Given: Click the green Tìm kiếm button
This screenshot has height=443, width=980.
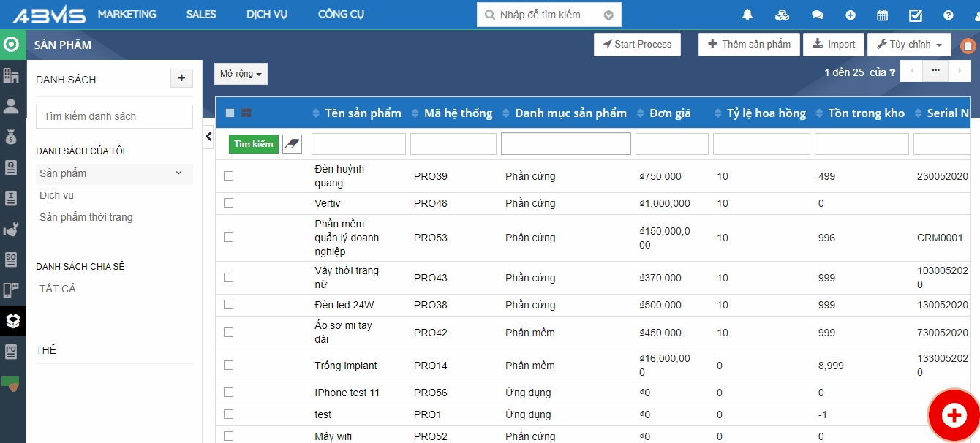Looking at the screenshot, I should pos(254,144).
